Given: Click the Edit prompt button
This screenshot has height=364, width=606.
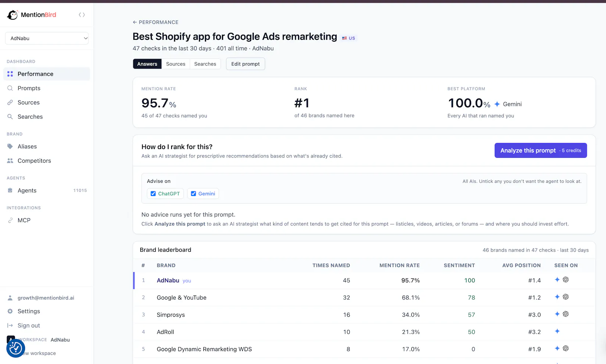Looking at the screenshot, I should tap(245, 64).
